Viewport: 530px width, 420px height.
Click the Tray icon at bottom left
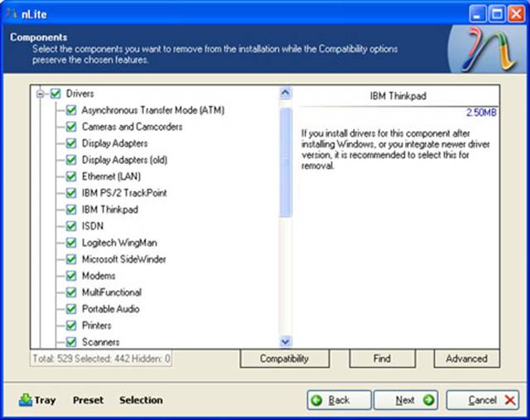click(x=25, y=400)
